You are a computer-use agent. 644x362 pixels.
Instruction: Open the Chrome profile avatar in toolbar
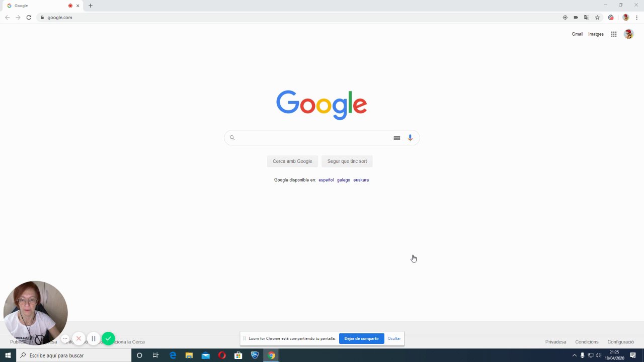626,18
